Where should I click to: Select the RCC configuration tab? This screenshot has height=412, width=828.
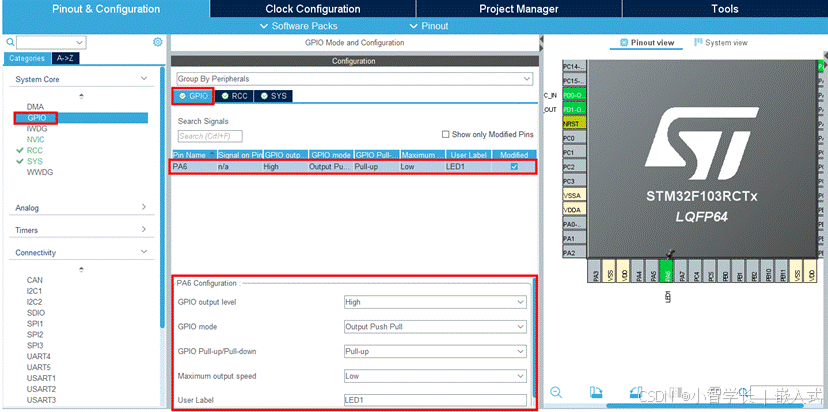pos(234,96)
